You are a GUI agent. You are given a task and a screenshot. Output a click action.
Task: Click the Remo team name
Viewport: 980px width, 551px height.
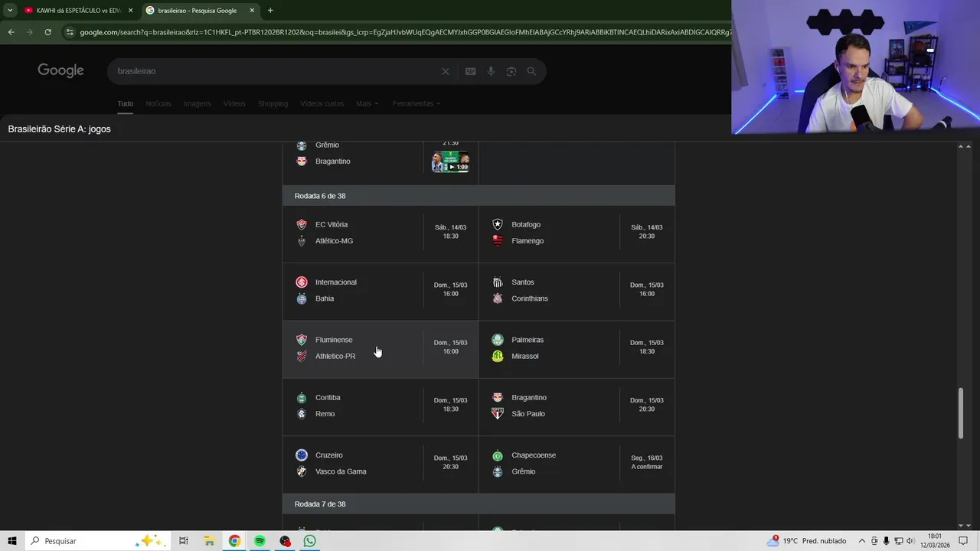(x=325, y=414)
